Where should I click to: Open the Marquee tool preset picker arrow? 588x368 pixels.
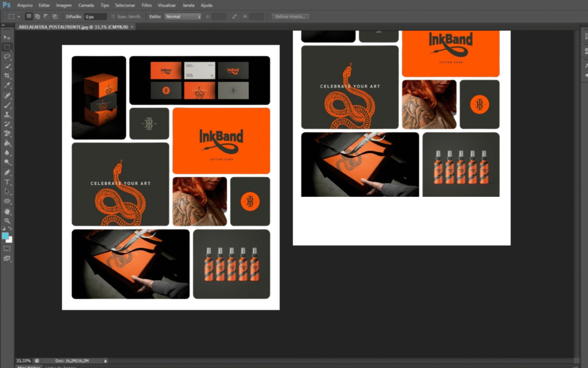(18, 17)
